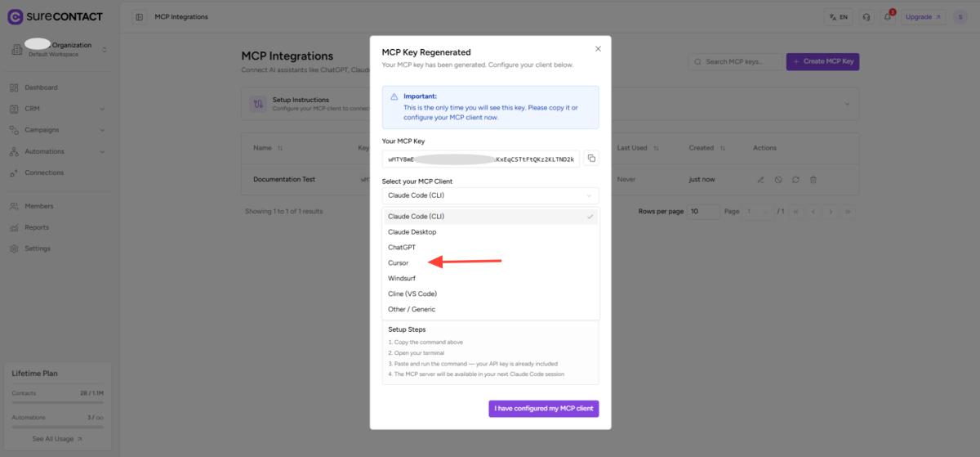Select Cursor from the MCP client list

pos(399,263)
